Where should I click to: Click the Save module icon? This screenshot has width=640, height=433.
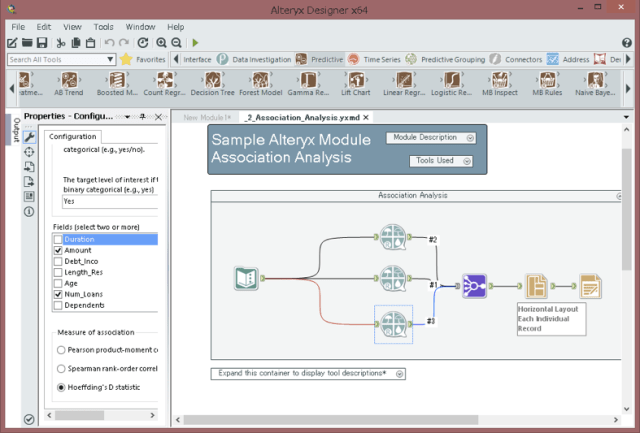click(x=42, y=43)
